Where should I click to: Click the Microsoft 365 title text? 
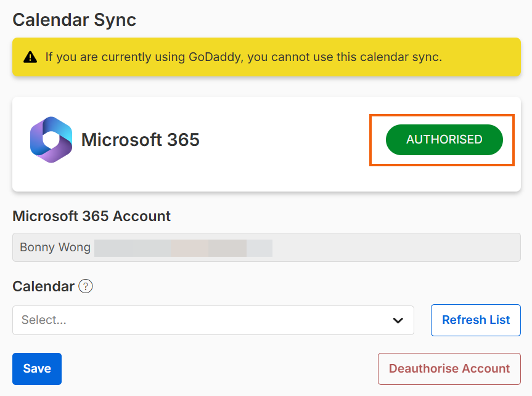[x=141, y=140]
